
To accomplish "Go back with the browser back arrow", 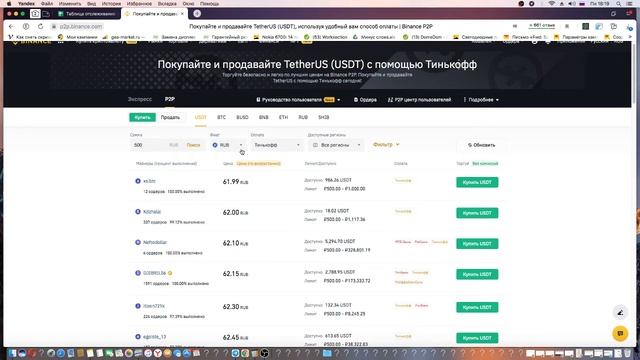I will [x=11, y=26].
